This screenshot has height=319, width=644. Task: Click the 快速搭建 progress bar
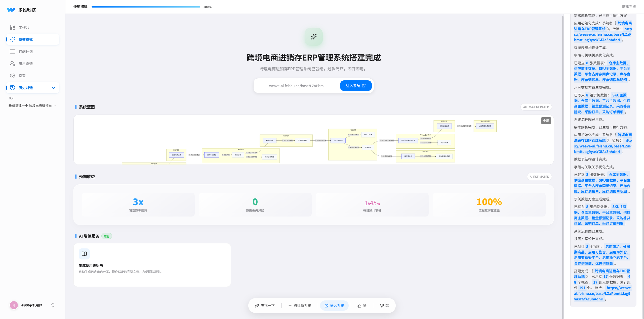(x=146, y=7)
